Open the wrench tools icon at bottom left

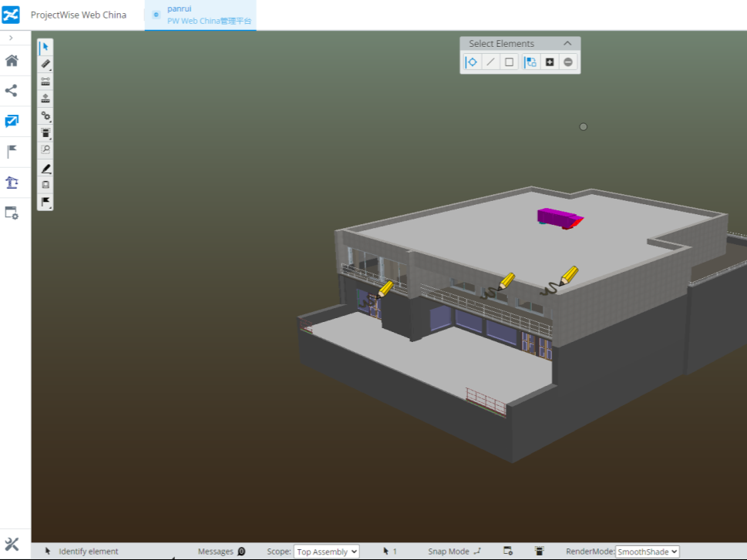pyautogui.click(x=12, y=545)
